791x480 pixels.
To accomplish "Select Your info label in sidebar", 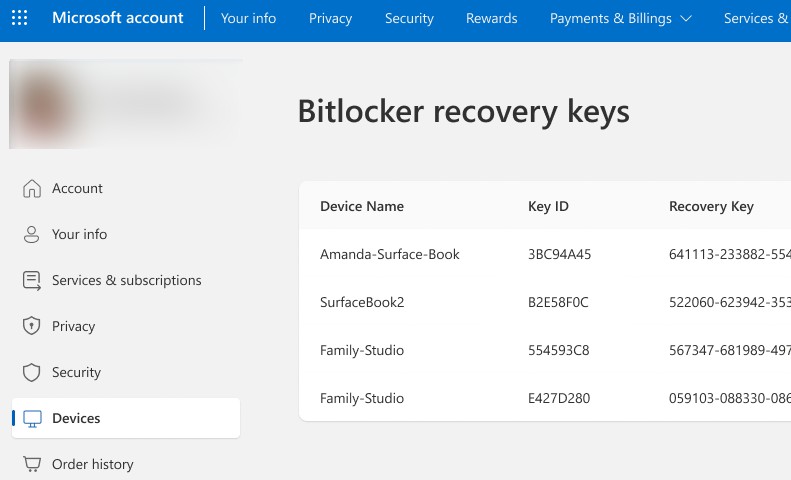I will [x=79, y=234].
